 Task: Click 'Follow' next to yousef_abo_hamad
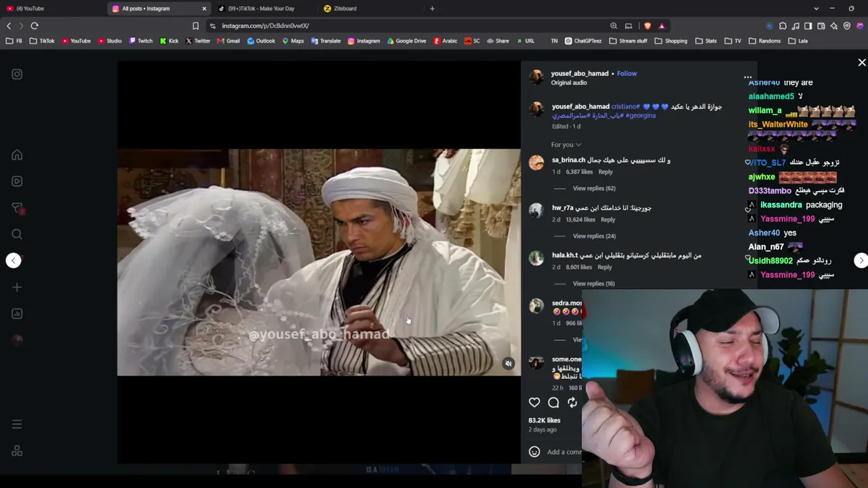(x=627, y=73)
